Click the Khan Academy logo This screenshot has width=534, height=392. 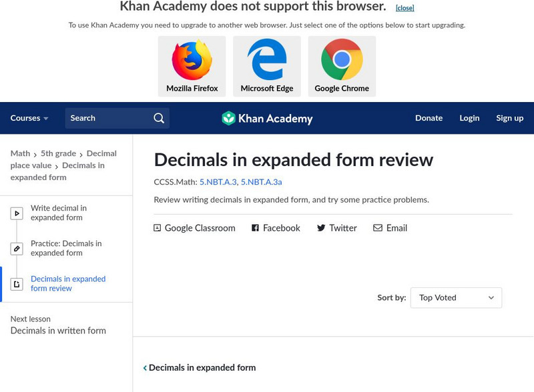tap(267, 119)
